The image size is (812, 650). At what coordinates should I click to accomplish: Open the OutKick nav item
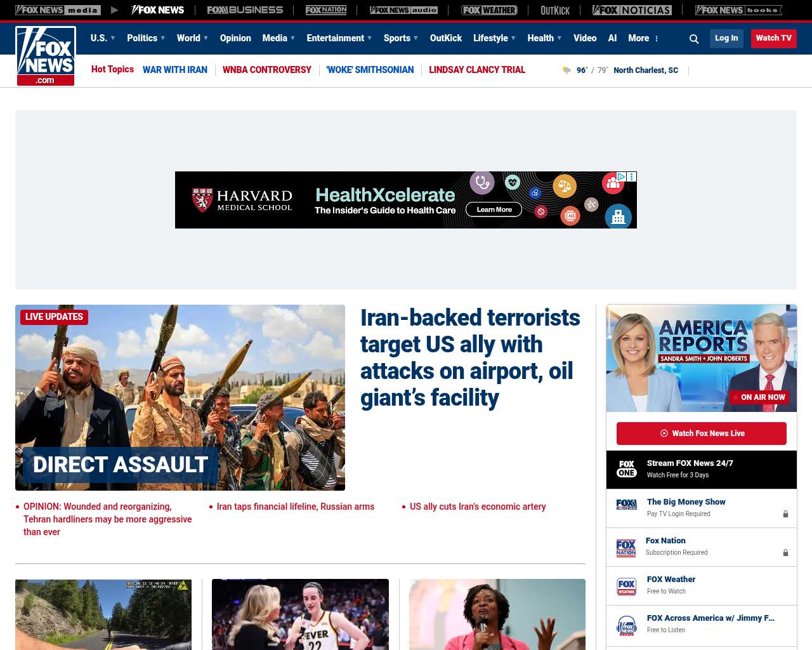[x=446, y=38]
